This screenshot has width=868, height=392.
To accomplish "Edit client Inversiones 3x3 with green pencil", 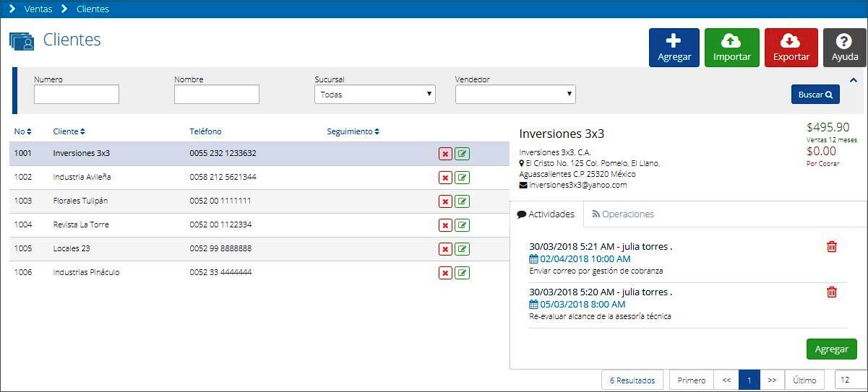I will [463, 154].
